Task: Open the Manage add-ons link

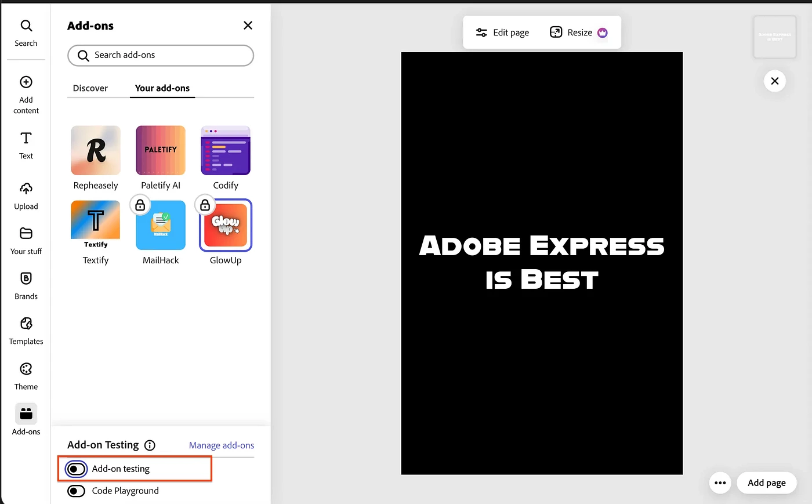Action: point(222,445)
